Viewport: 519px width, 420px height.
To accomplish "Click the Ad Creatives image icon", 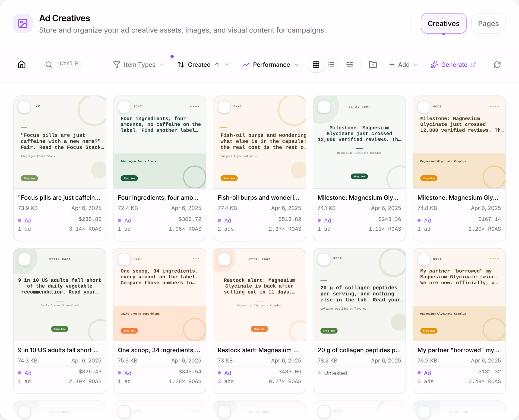I will click(x=23, y=23).
